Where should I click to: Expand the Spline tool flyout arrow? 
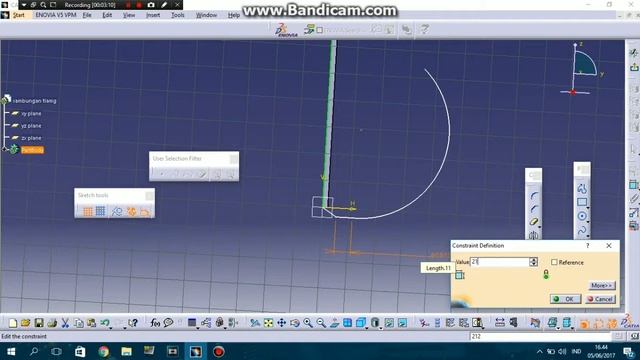tap(588, 236)
